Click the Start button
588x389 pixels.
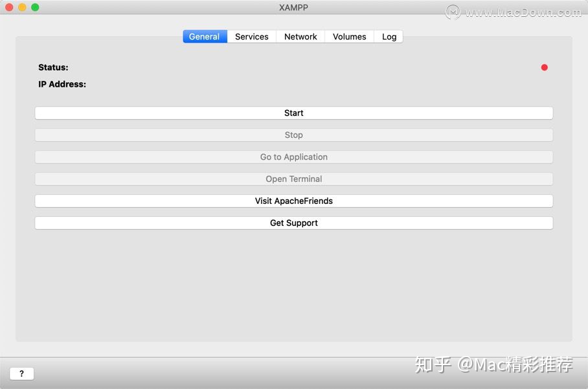[x=293, y=113]
